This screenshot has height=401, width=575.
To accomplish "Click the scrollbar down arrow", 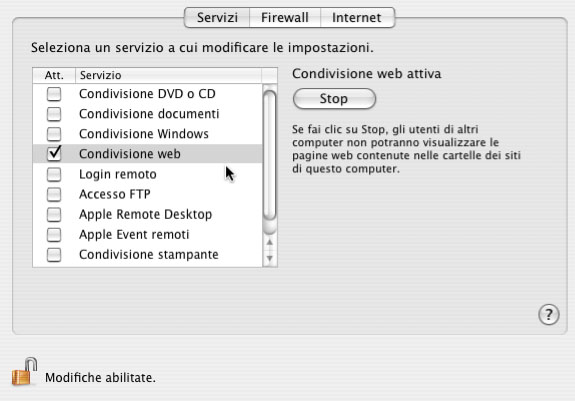I will pyautogui.click(x=270, y=258).
